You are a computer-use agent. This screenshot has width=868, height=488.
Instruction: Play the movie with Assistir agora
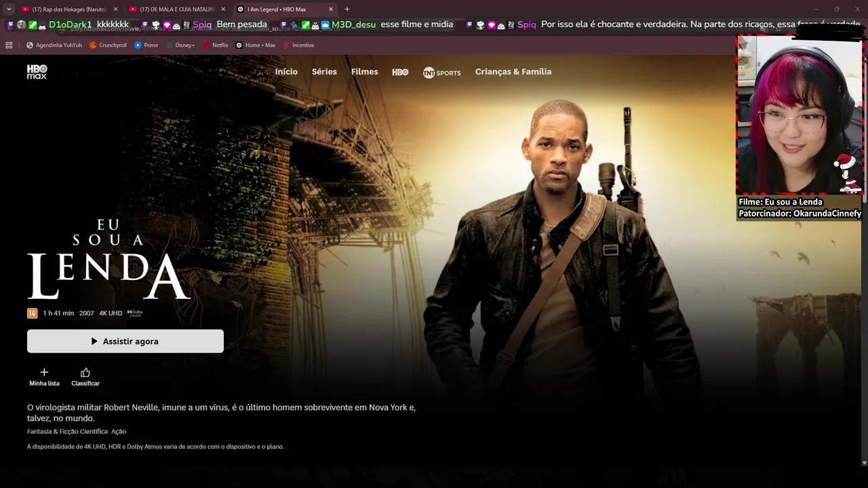point(125,341)
